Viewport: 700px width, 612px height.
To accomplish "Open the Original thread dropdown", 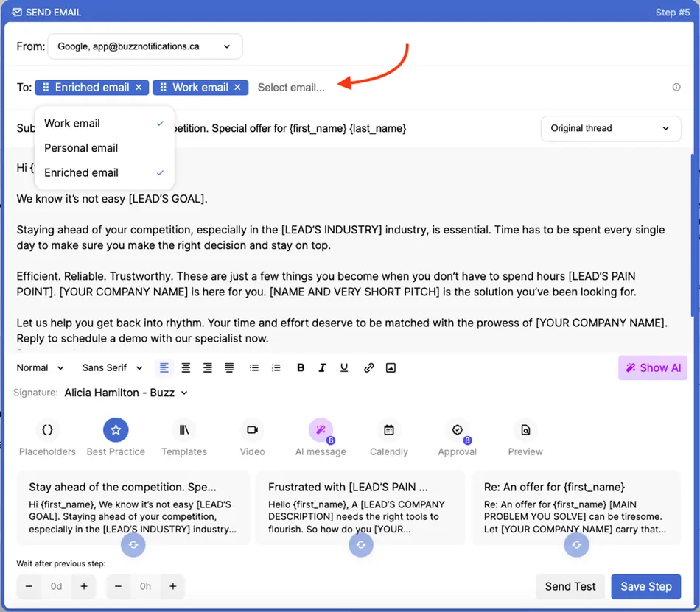I will click(x=610, y=128).
